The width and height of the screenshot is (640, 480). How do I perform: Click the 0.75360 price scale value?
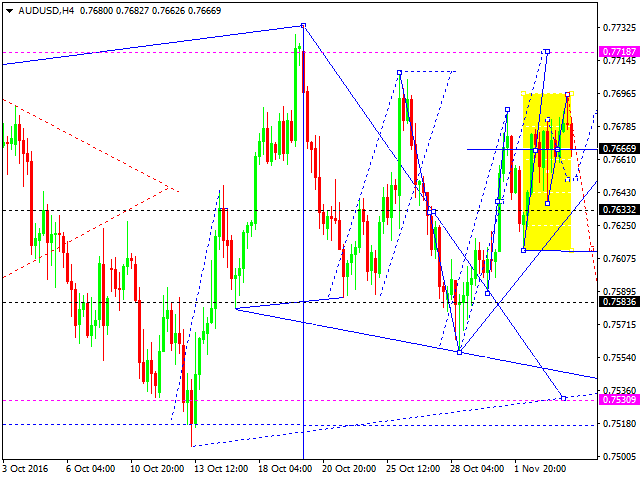click(619, 391)
